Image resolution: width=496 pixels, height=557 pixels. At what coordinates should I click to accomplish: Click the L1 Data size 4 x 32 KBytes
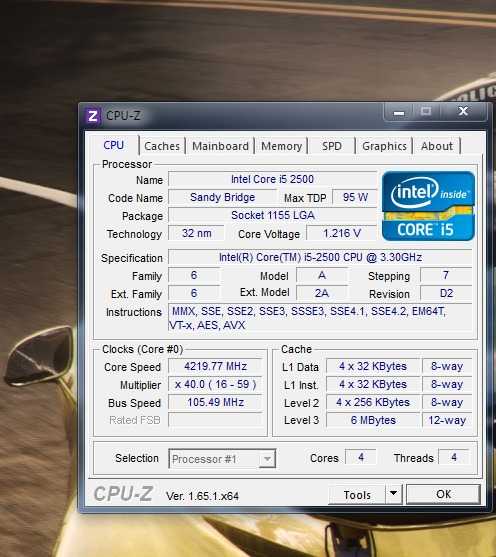coord(373,366)
